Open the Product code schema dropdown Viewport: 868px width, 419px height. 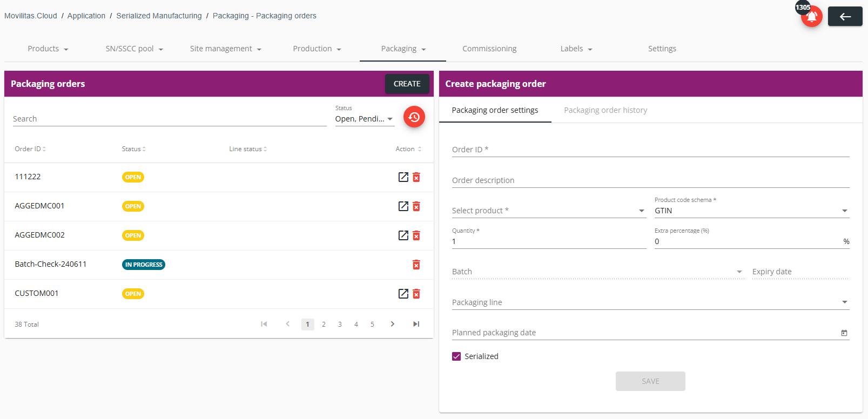pyautogui.click(x=752, y=211)
